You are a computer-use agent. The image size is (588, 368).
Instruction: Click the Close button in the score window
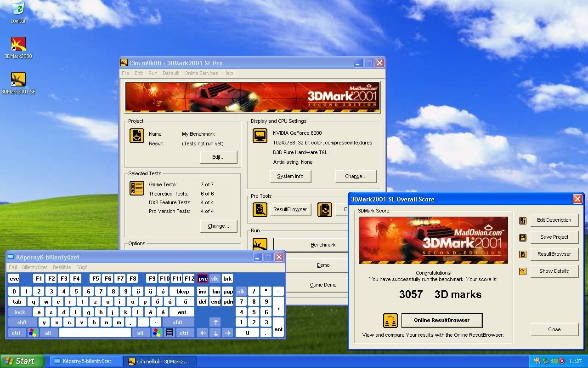pyautogui.click(x=554, y=329)
